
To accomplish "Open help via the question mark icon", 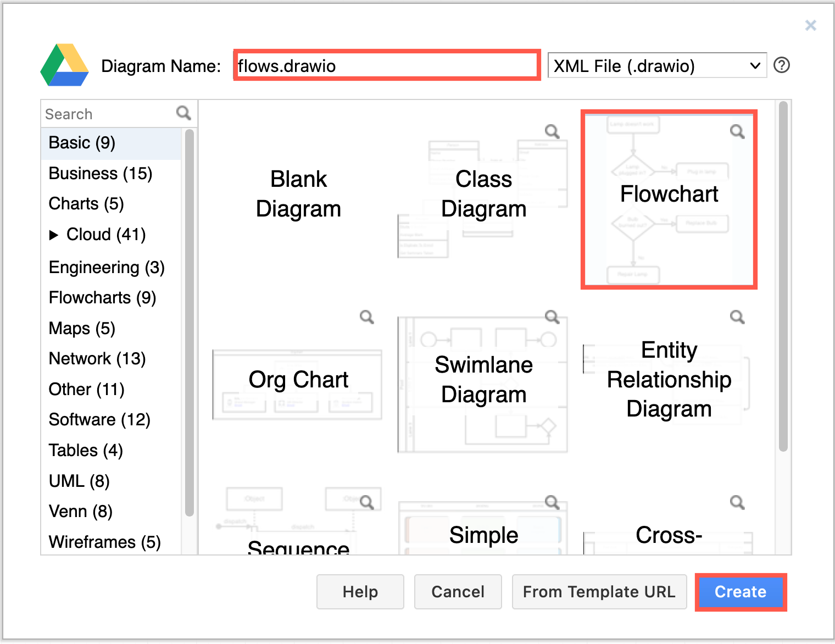I will click(782, 65).
